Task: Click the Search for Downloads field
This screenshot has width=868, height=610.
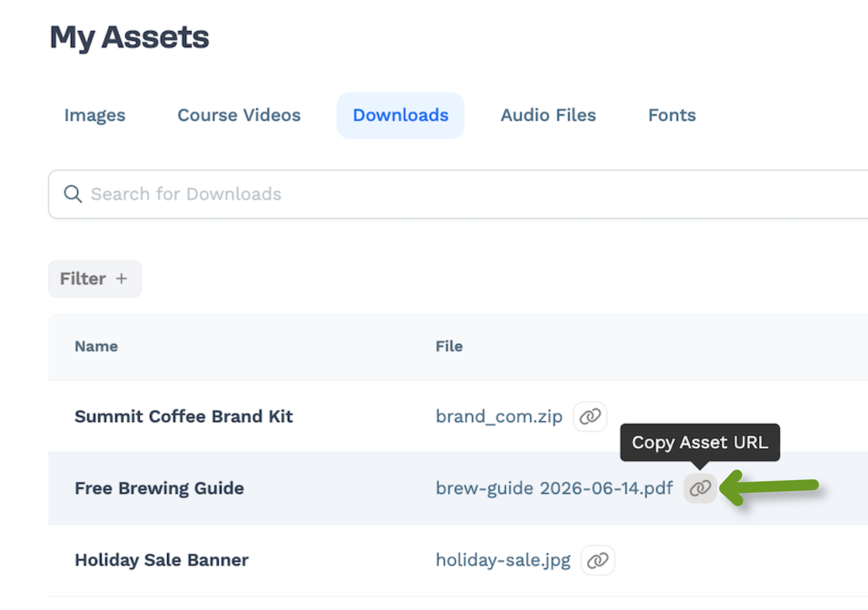Action: coord(459,194)
